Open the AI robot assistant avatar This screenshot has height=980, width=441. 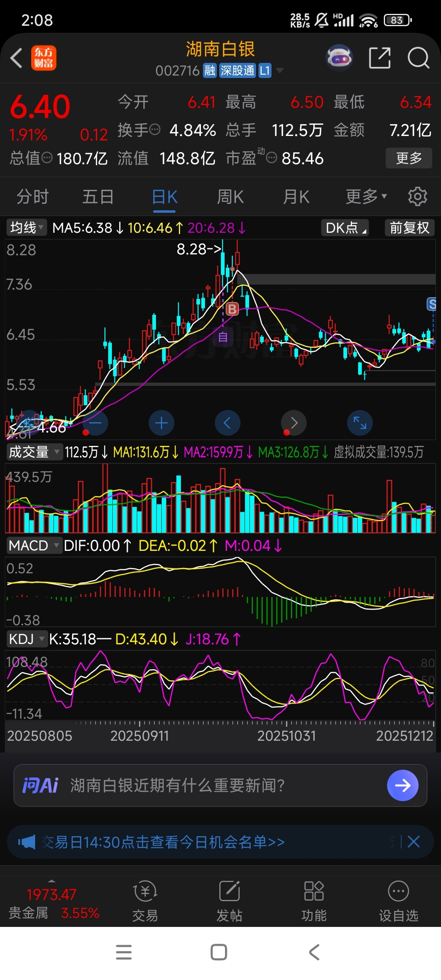tap(339, 58)
